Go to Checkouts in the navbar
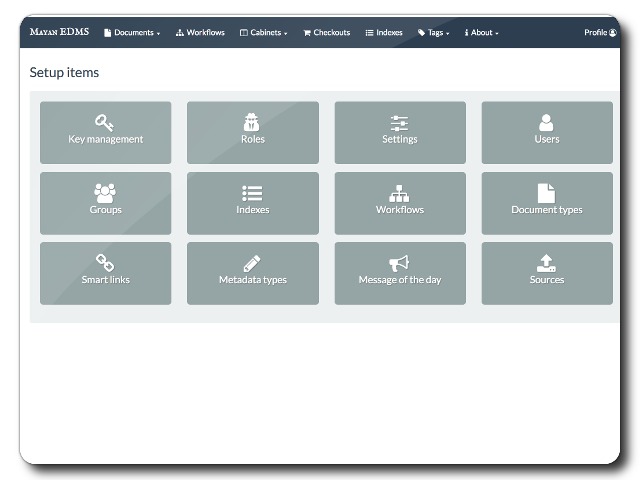This screenshot has height=480, width=640. click(327, 33)
